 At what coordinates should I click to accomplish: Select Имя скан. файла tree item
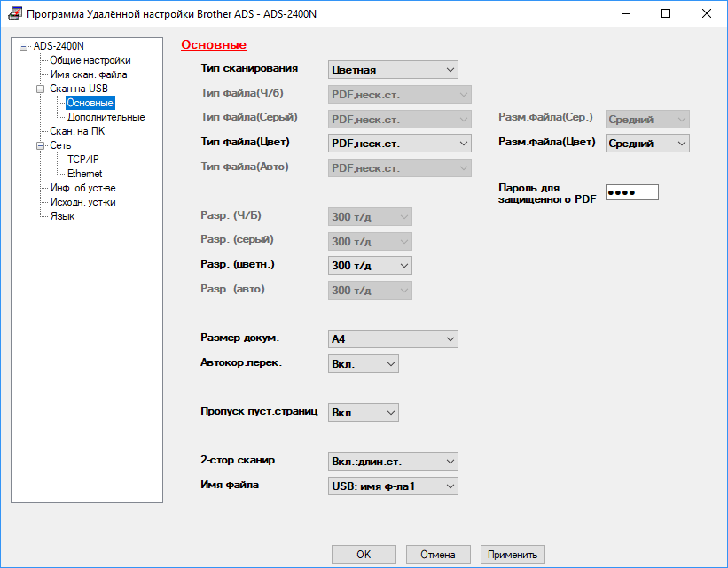88,74
